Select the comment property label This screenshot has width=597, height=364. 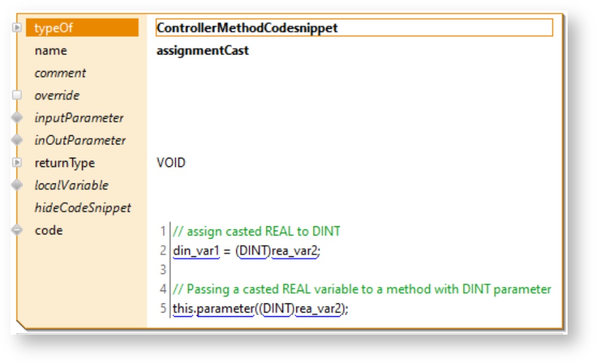[60, 73]
